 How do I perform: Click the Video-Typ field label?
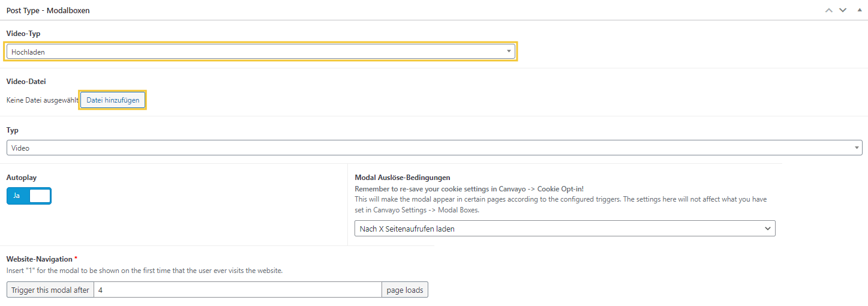(x=23, y=34)
